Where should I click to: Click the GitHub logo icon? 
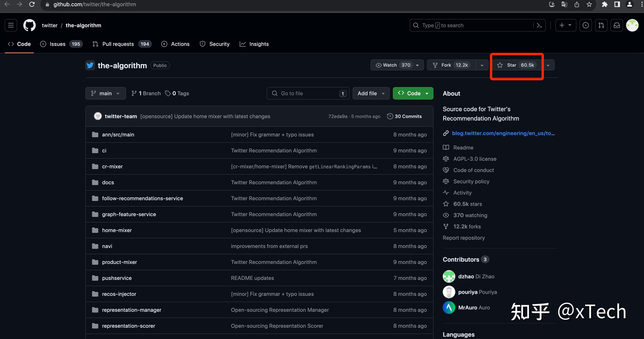coord(30,25)
